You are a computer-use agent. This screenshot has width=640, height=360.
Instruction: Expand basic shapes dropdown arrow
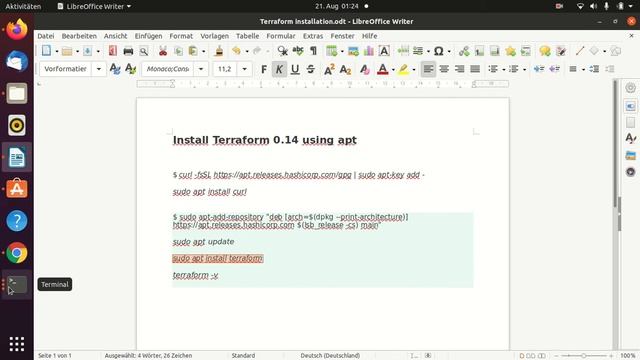(x=604, y=51)
